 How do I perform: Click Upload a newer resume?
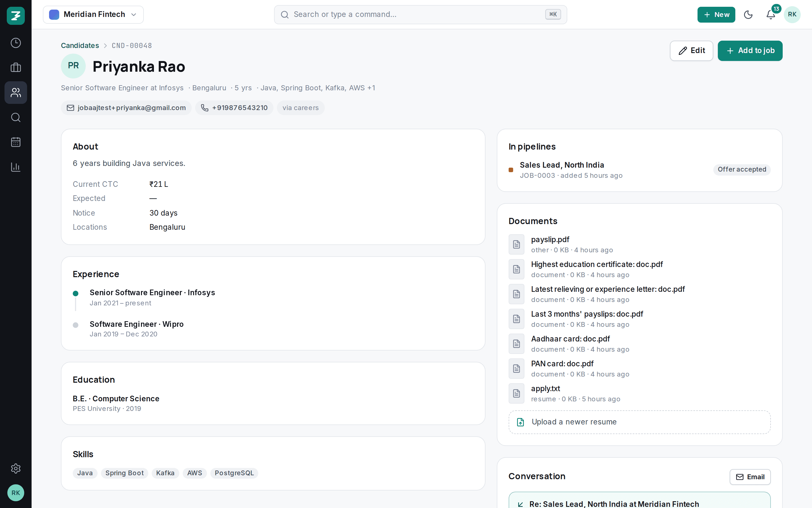(x=639, y=422)
